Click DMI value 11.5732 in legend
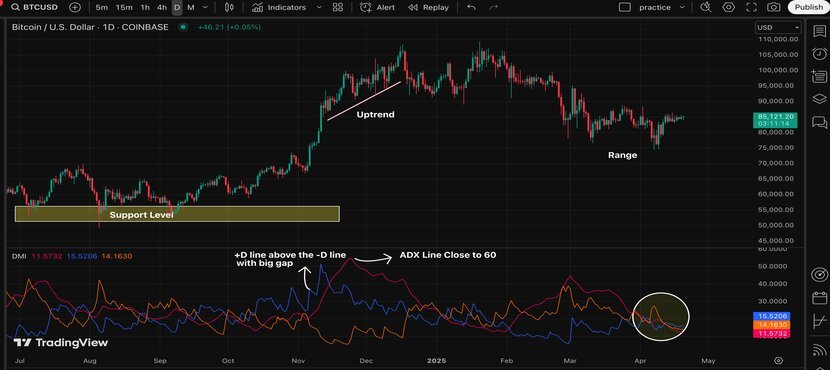This screenshot has height=370, width=830. coord(46,256)
